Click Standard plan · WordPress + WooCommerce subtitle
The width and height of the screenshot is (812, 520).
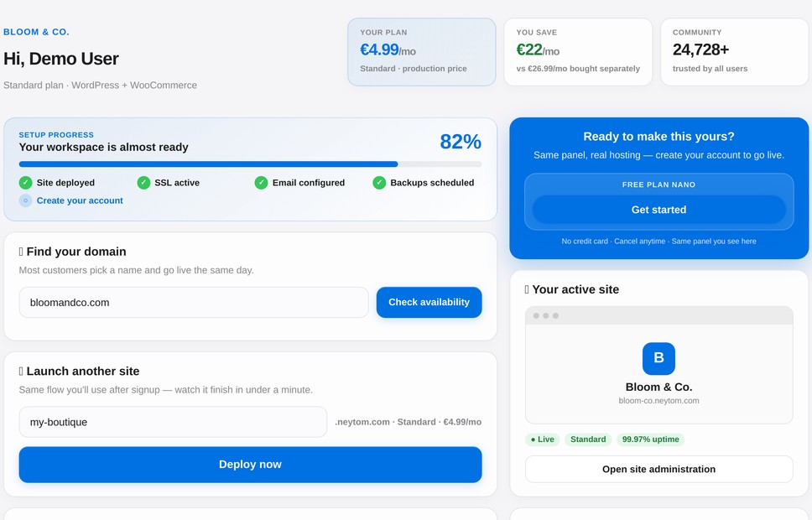(100, 85)
